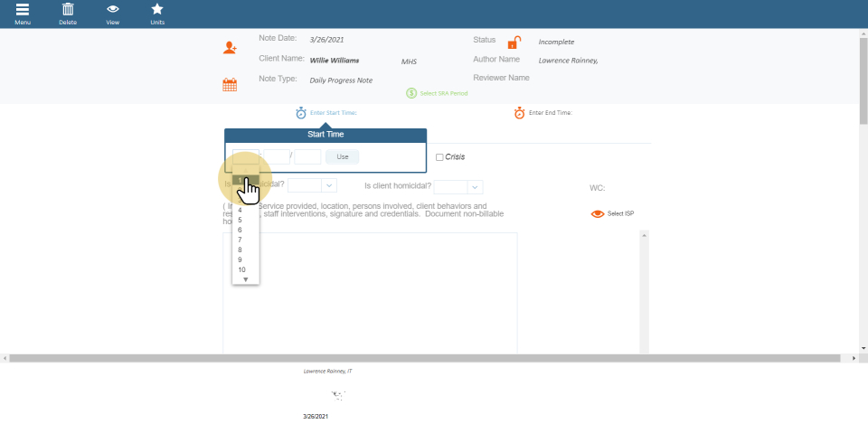
Task: Open Units star icon
Action: [157, 10]
